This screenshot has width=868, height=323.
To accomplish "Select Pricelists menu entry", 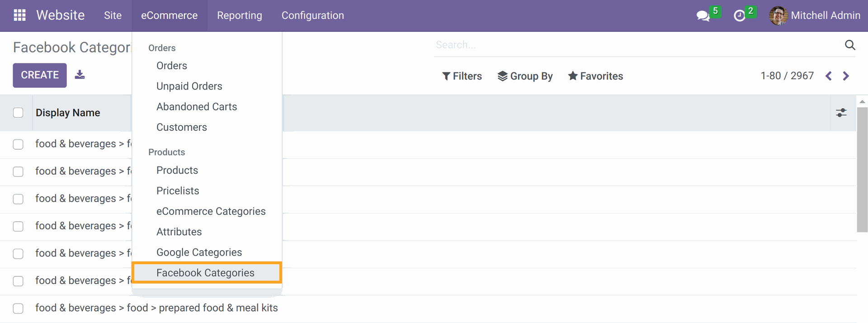I will point(178,191).
